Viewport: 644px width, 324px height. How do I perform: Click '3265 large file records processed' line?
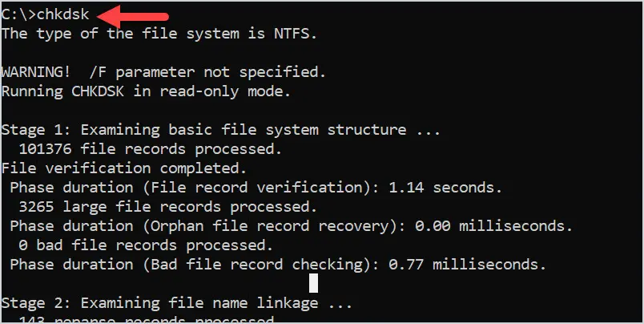click(168, 206)
